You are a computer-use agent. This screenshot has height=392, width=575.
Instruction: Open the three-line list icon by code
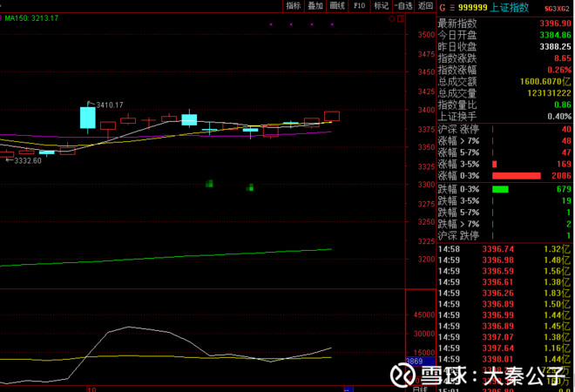click(452, 8)
